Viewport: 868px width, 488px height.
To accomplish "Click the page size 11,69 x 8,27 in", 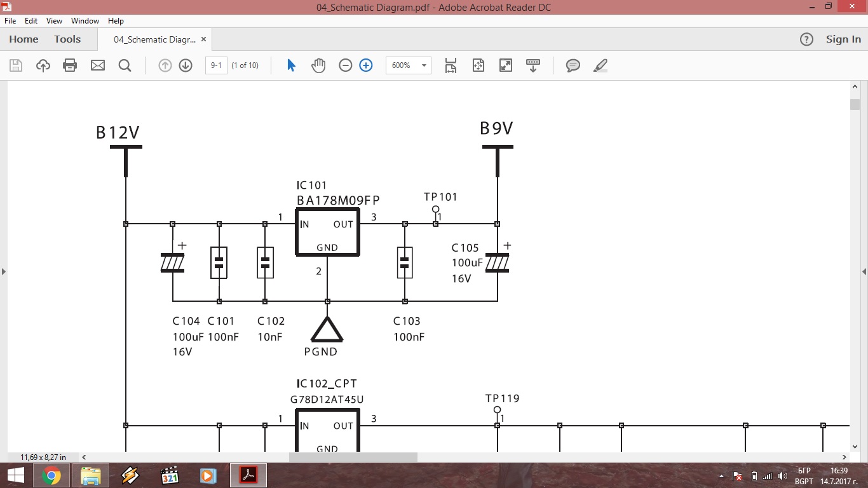I will point(43,457).
